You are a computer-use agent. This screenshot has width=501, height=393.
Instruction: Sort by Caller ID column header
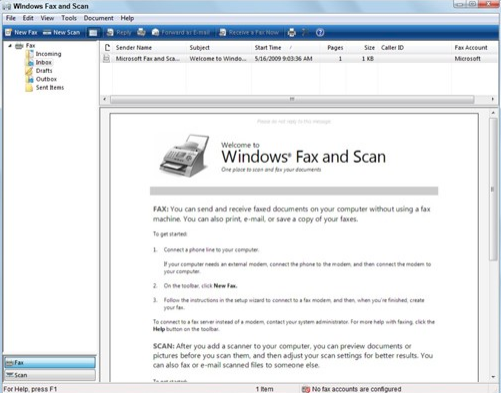pos(415,48)
